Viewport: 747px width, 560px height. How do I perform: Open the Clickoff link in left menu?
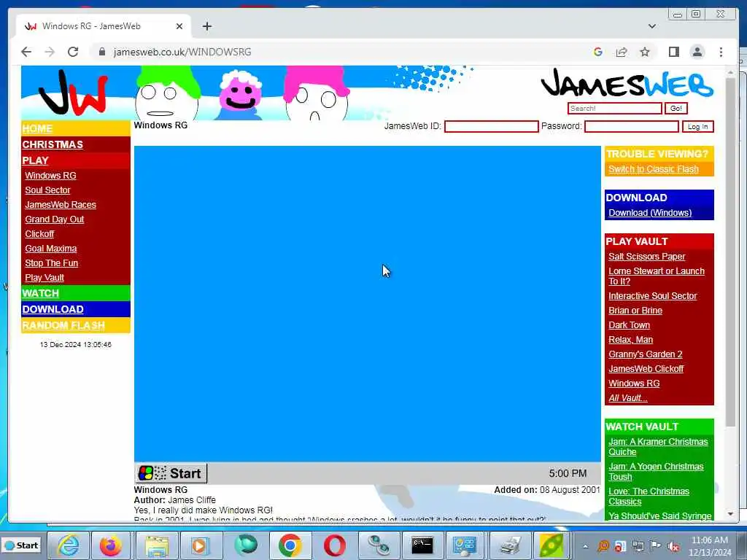coord(39,234)
